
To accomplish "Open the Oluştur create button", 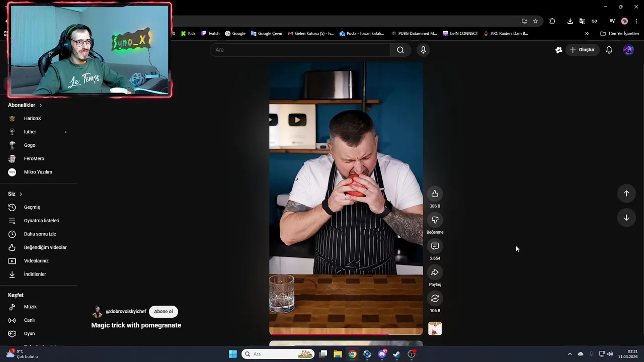I will tap(582, 50).
